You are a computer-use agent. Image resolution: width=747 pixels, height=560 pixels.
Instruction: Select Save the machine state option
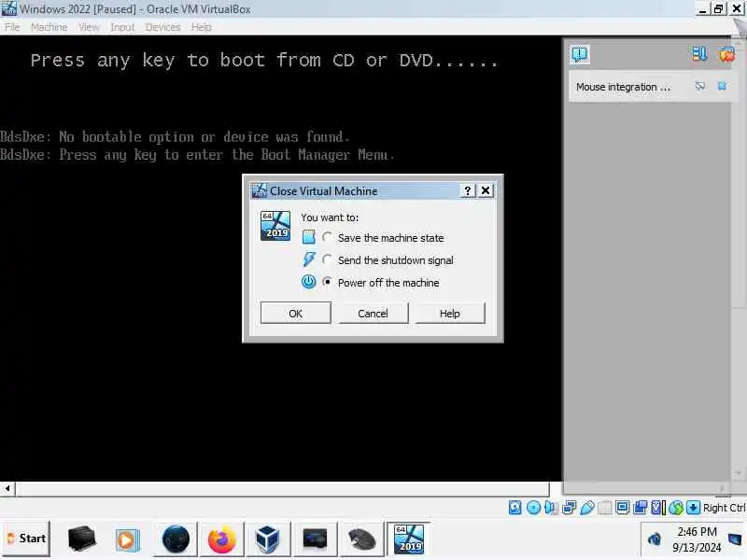click(327, 237)
